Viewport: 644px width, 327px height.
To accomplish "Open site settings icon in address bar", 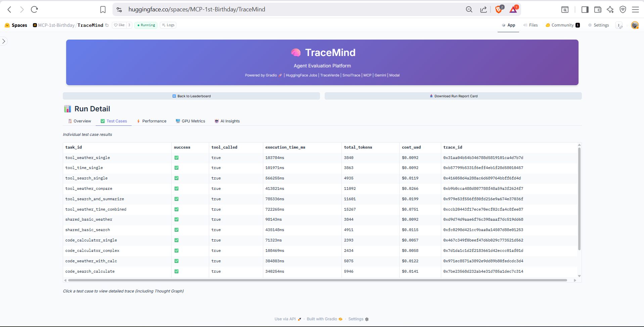I will point(119,10).
